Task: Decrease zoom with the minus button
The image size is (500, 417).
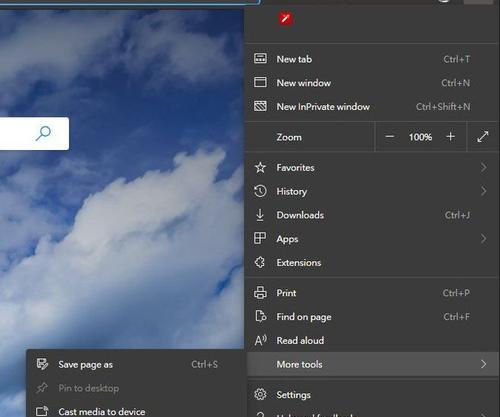Action: [390, 137]
